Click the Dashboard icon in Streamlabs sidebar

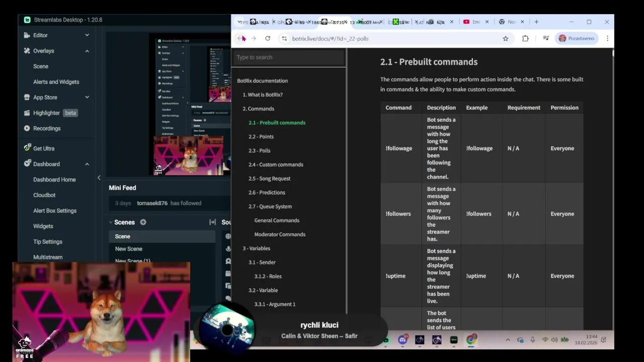pyautogui.click(x=27, y=164)
